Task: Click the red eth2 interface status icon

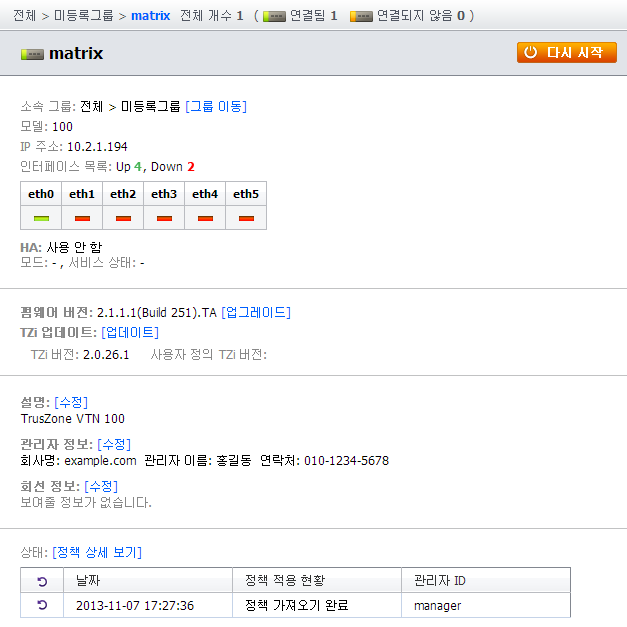Action: coord(123,217)
